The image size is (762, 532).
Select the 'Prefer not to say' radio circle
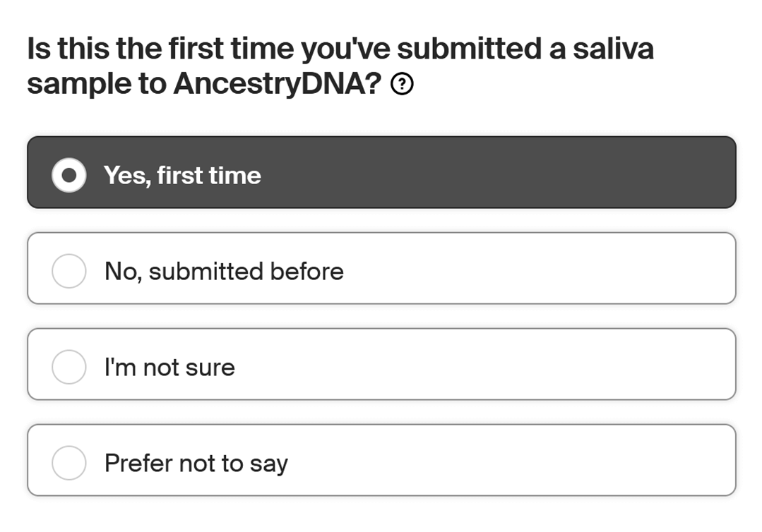(69, 463)
